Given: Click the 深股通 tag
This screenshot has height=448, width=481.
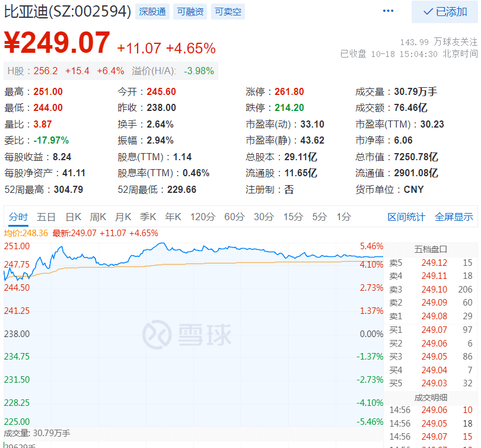Looking at the screenshot, I should pos(152,12).
